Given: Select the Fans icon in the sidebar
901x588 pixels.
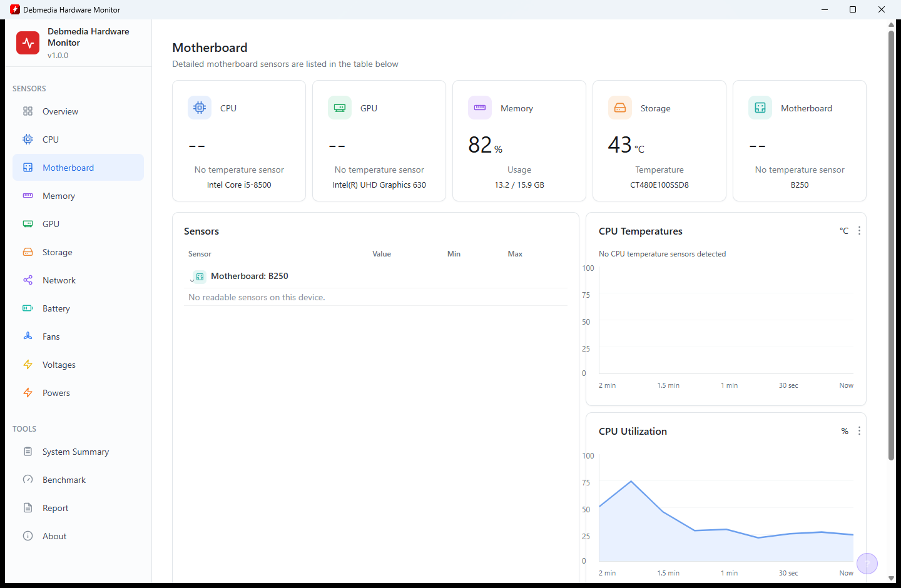Looking at the screenshot, I should click(28, 337).
